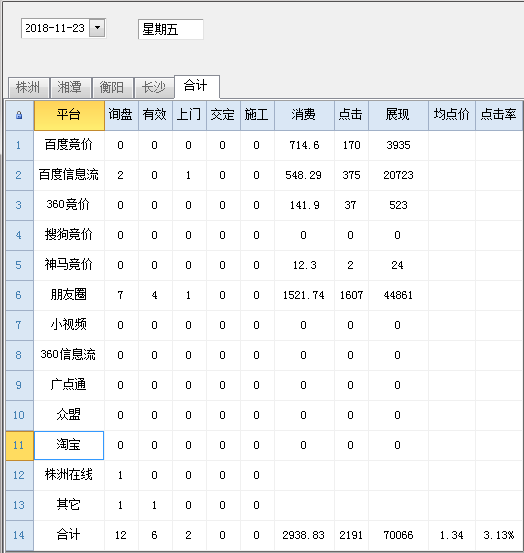The height and width of the screenshot is (553, 524).
Task: Open the 衡阳 tab
Action: (112, 87)
